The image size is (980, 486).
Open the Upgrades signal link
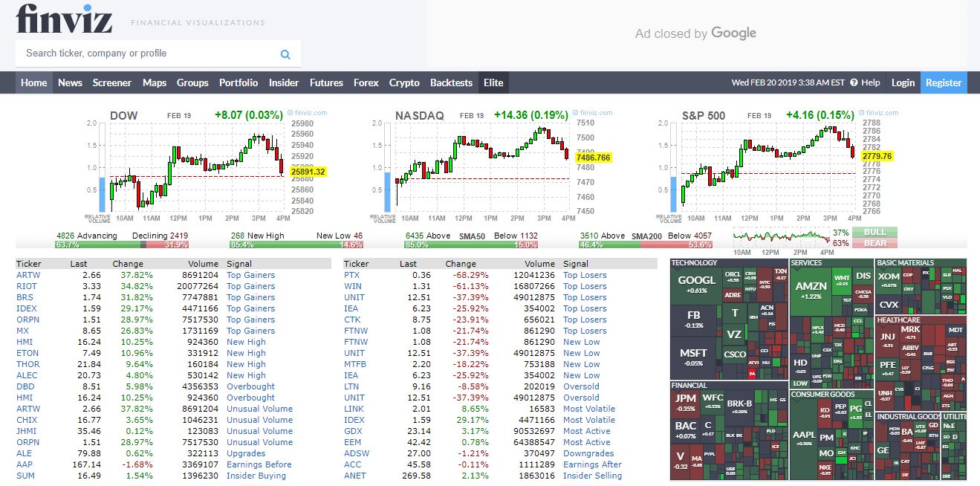(x=246, y=453)
